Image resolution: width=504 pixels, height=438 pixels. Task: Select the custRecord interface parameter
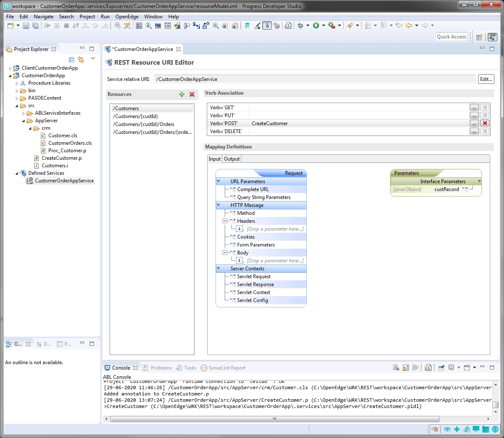(x=446, y=189)
